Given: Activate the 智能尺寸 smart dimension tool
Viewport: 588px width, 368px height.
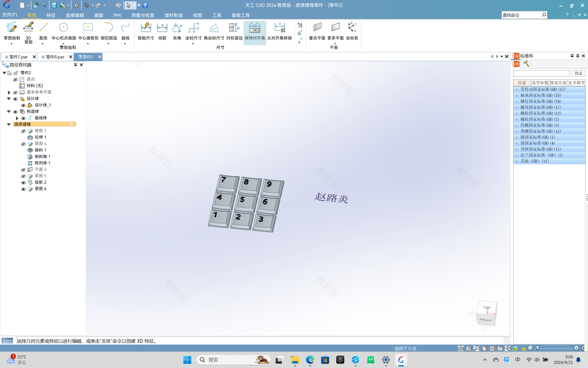Looking at the screenshot, I should (146, 31).
